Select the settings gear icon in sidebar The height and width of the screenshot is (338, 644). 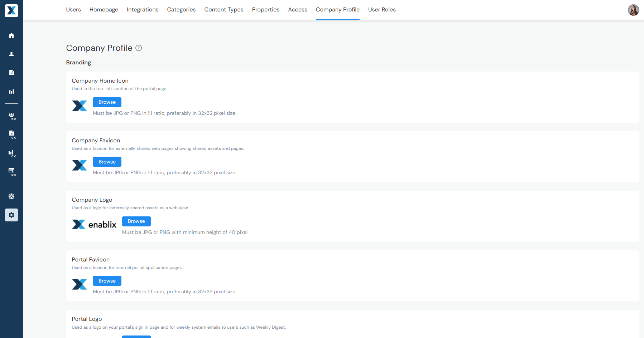point(11,215)
